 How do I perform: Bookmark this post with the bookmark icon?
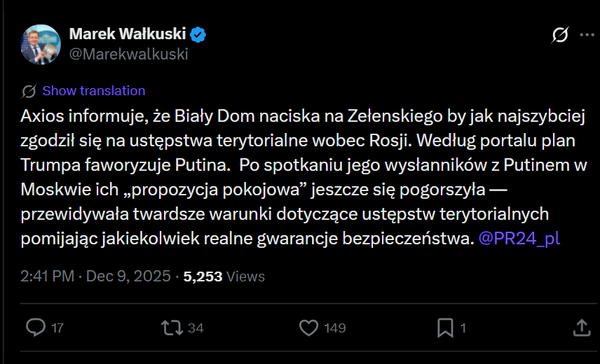[x=445, y=327]
